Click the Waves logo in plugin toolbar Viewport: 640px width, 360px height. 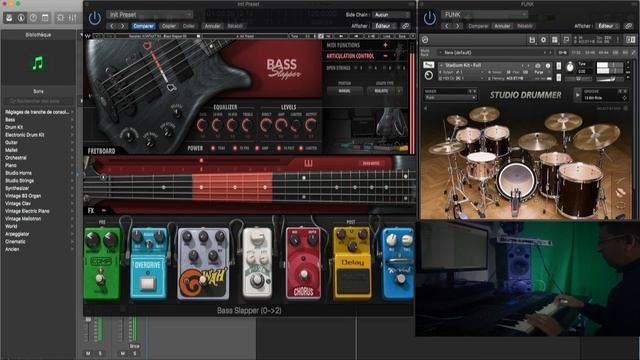coord(88,36)
